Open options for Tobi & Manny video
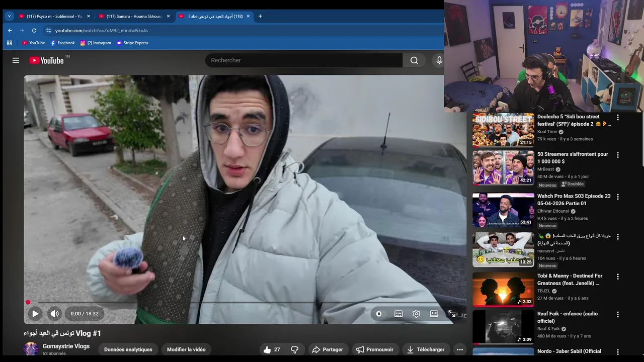 coord(618,277)
